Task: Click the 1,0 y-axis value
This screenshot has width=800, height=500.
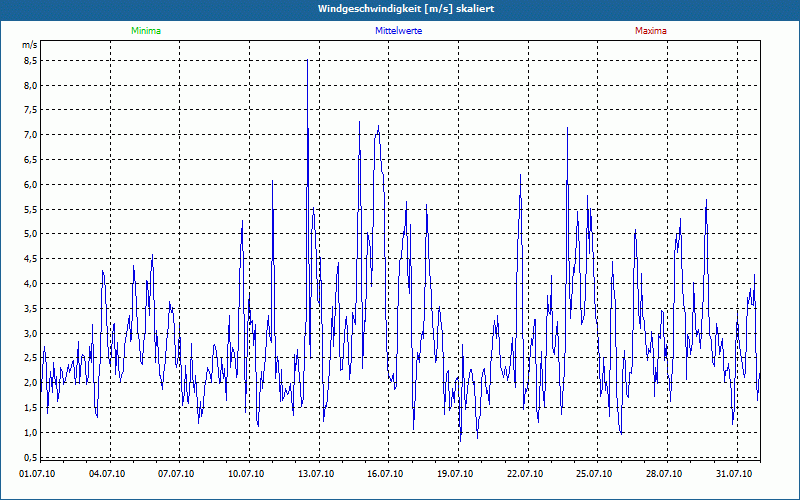Action: pos(31,432)
